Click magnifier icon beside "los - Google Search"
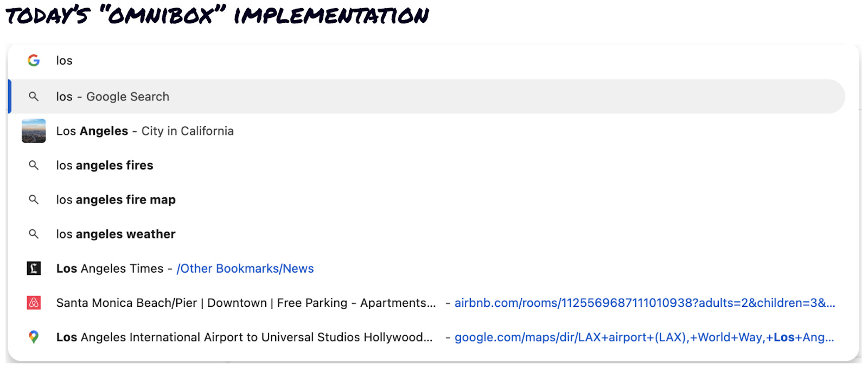This screenshot has width=868, height=373. (34, 97)
